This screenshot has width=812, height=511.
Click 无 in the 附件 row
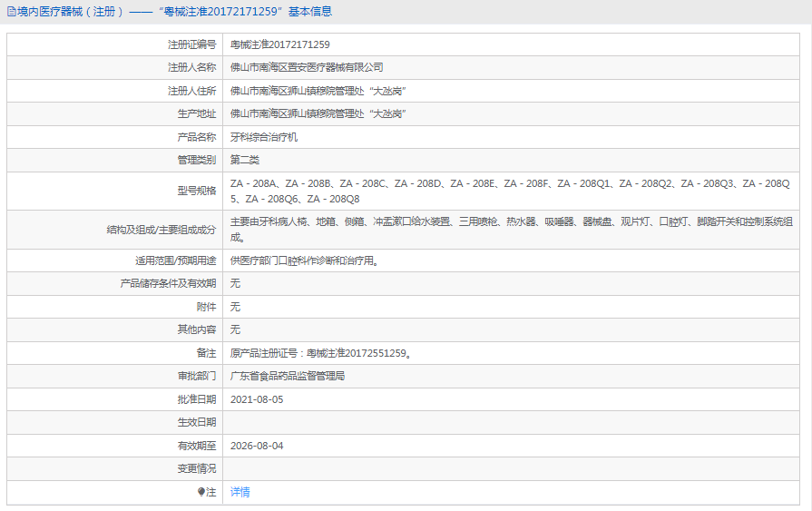click(x=235, y=307)
